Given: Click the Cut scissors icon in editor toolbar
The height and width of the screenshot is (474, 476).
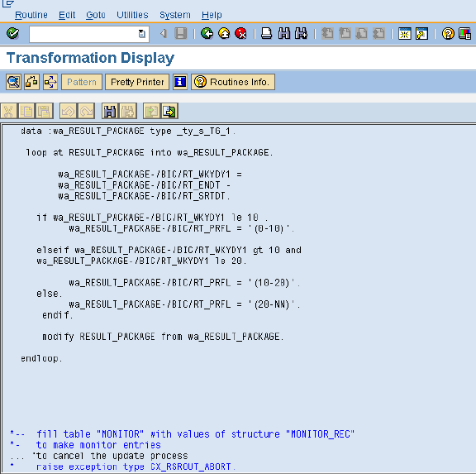Looking at the screenshot, I should 8,111.
